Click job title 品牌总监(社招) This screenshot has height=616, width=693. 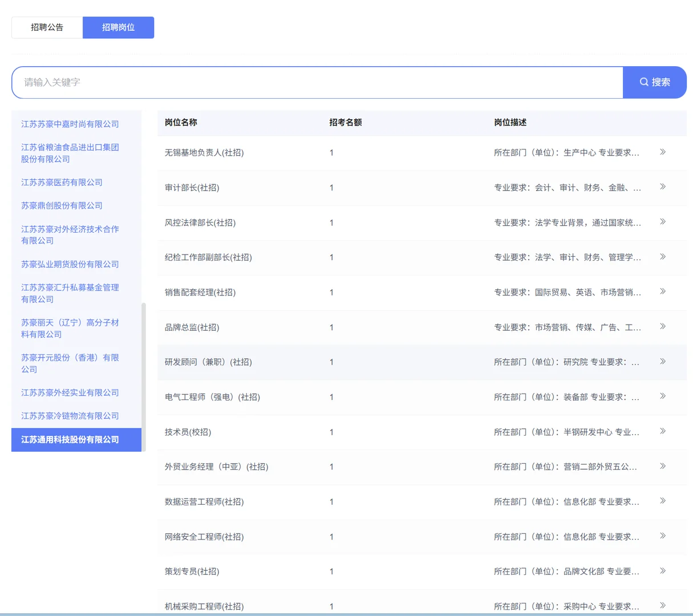click(x=192, y=327)
